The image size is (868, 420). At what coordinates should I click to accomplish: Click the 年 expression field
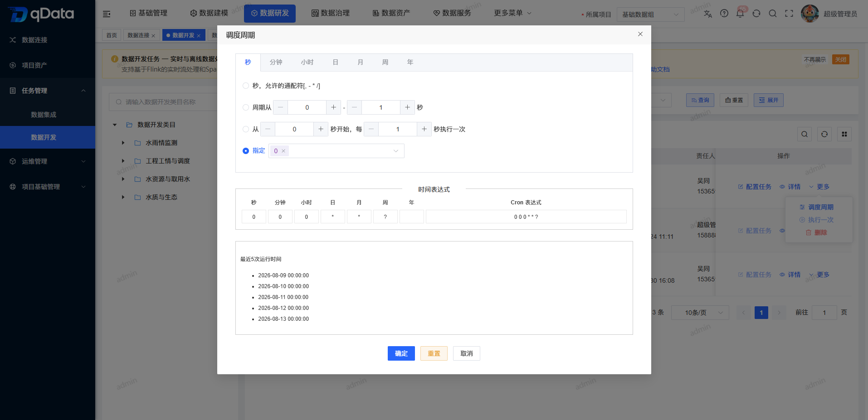coord(412,217)
